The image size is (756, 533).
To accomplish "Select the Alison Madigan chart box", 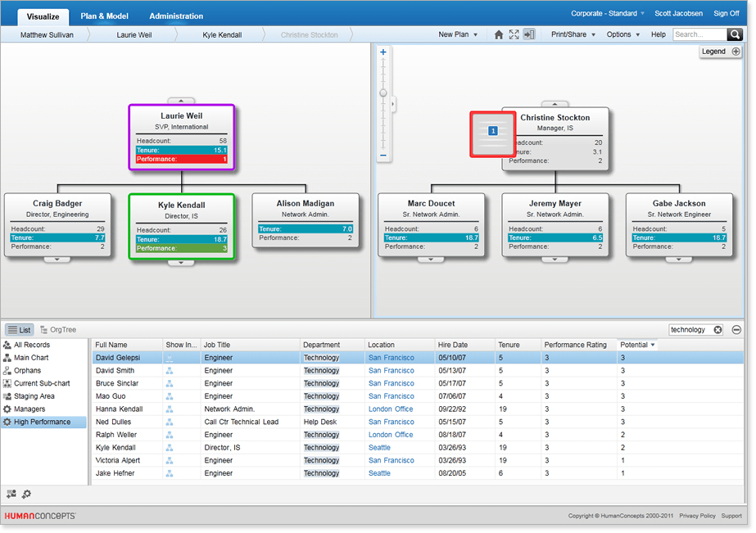I will 306,221.
